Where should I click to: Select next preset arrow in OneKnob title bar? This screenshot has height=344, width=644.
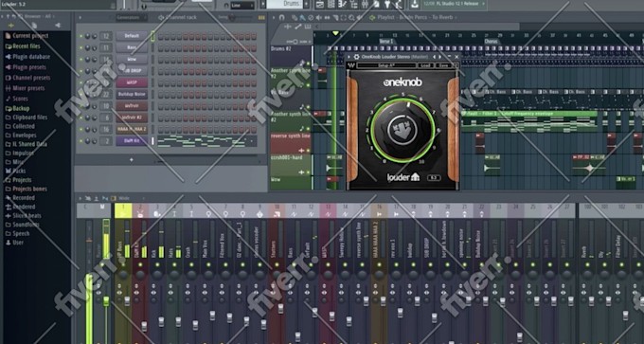coord(439,57)
